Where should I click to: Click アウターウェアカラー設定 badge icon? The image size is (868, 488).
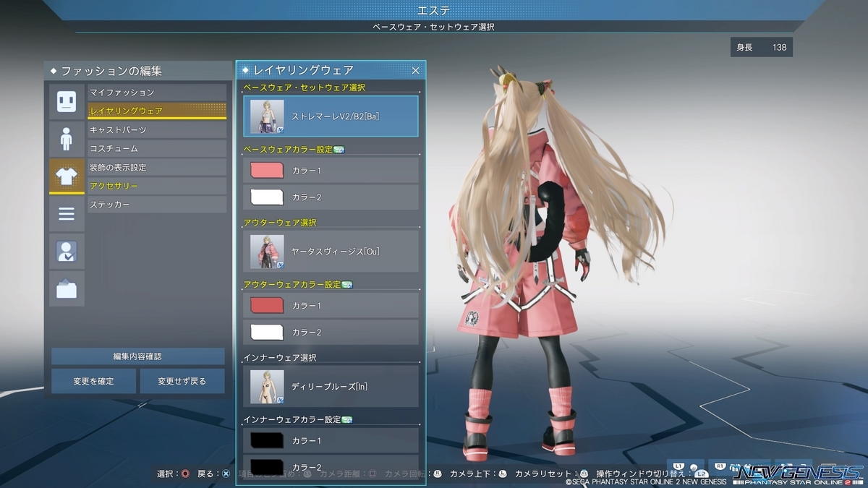tap(346, 285)
